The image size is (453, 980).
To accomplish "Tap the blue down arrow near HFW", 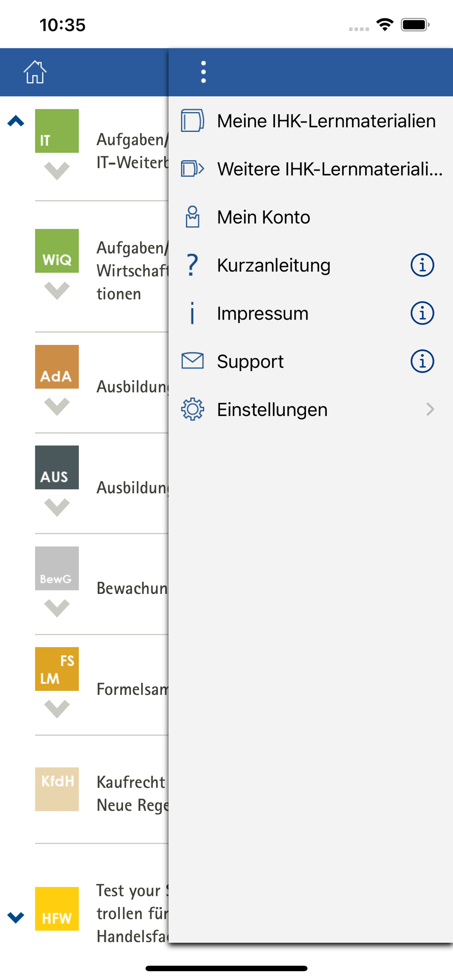I will (x=16, y=917).
